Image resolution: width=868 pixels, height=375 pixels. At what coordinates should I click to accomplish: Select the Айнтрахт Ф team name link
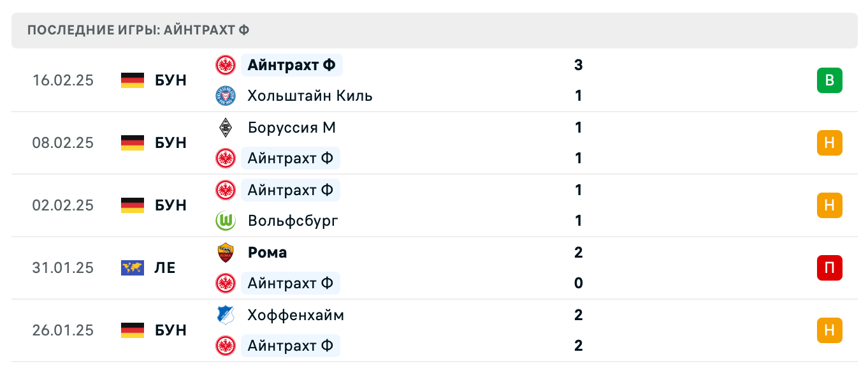[x=291, y=65]
